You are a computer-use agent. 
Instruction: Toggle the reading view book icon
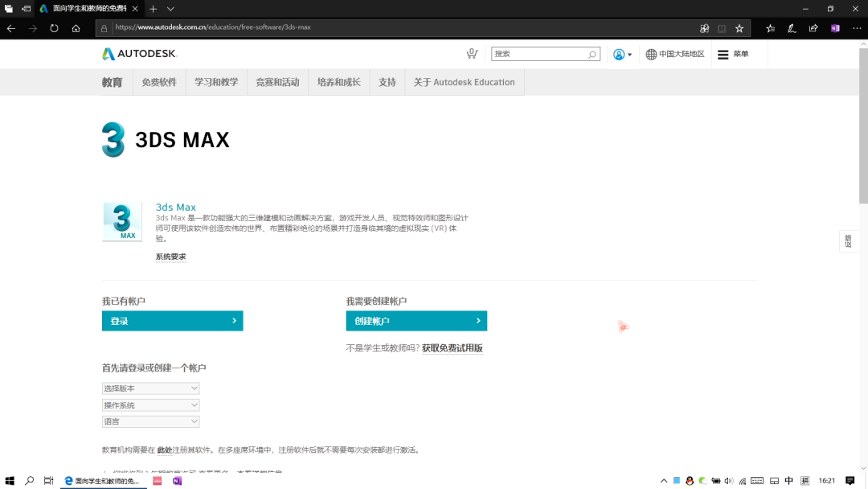pos(722,28)
